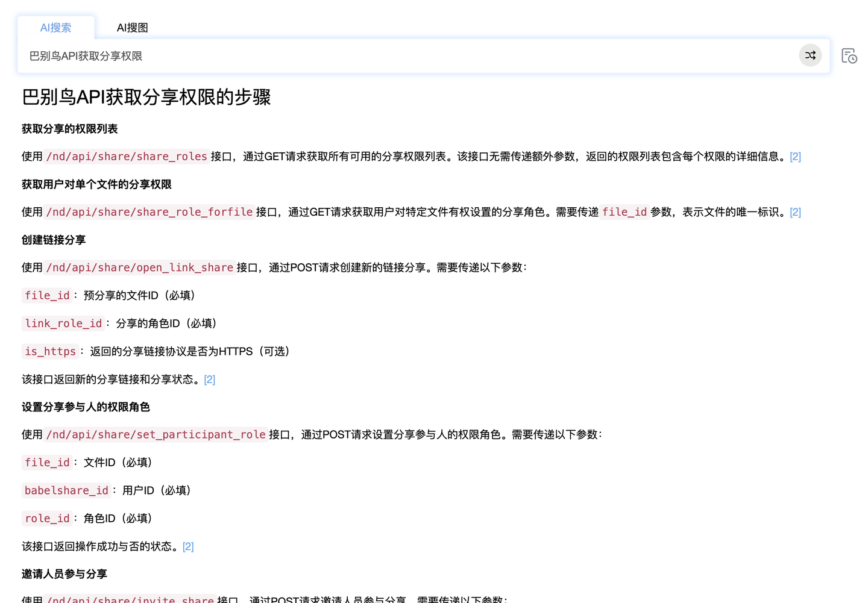868x603 pixels.
Task: Click the heading 设置分享参与人的权限角色
Action: pos(86,407)
